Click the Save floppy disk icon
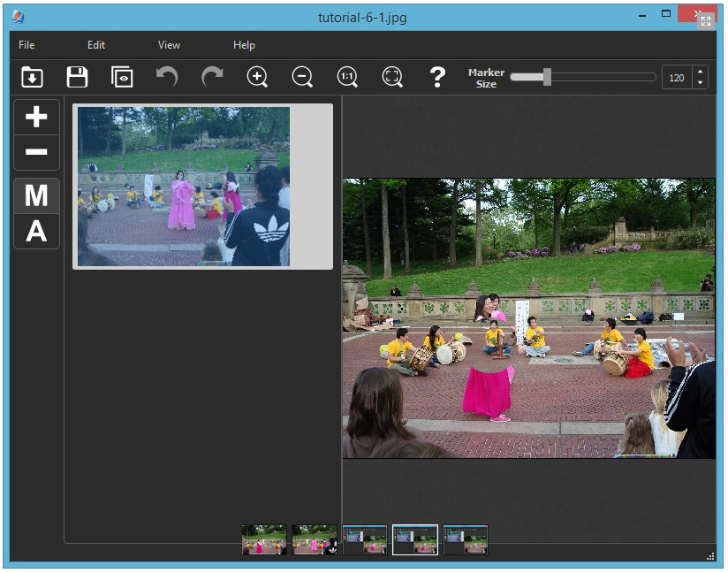Screen dimensions: 728x573 [x=78, y=77]
